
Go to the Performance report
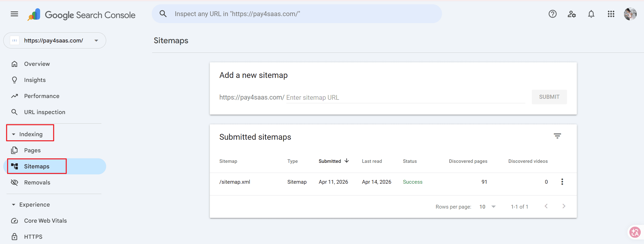(42, 96)
